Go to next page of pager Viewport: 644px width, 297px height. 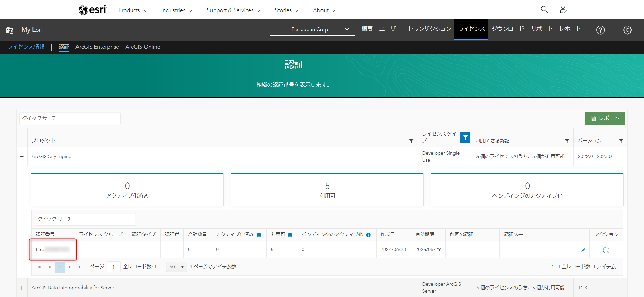(x=70, y=267)
